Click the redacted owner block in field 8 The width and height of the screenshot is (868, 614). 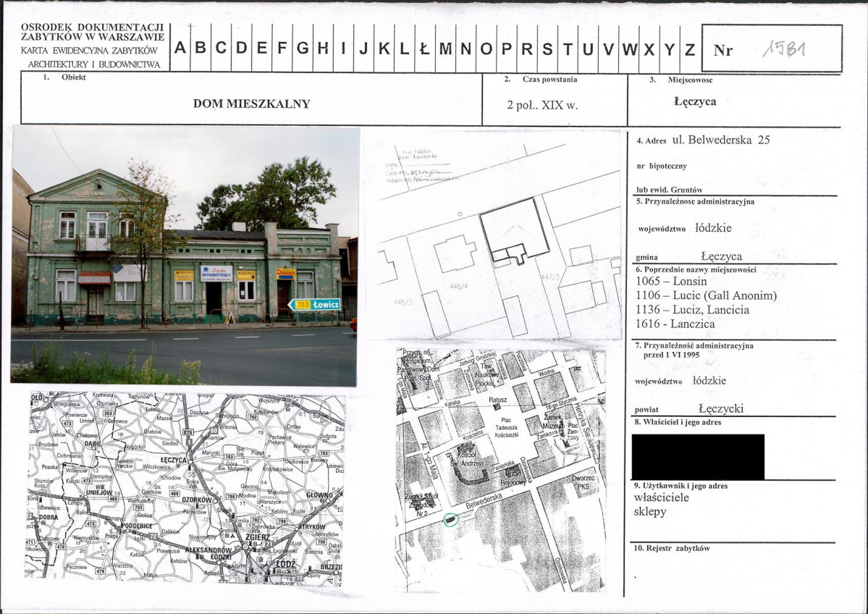coord(698,457)
